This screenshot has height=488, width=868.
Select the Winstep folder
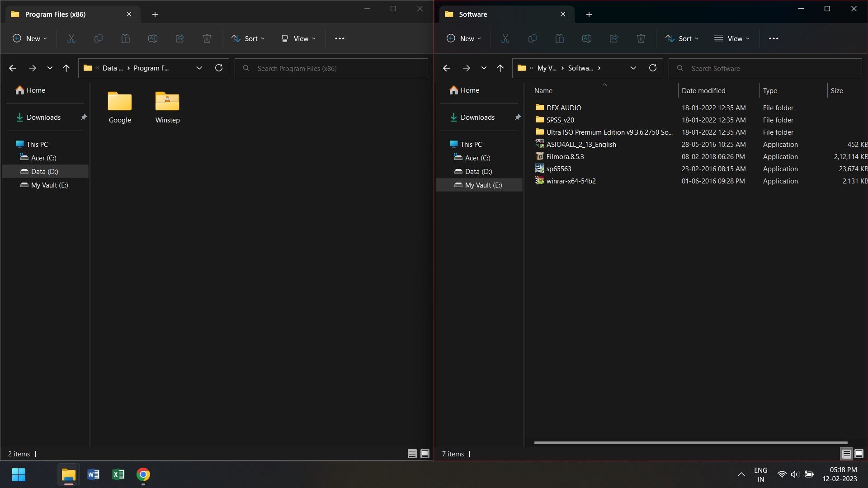click(x=168, y=108)
